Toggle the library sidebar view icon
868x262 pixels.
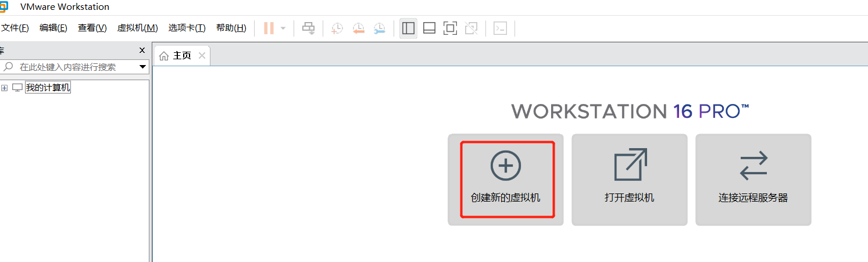coord(409,28)
